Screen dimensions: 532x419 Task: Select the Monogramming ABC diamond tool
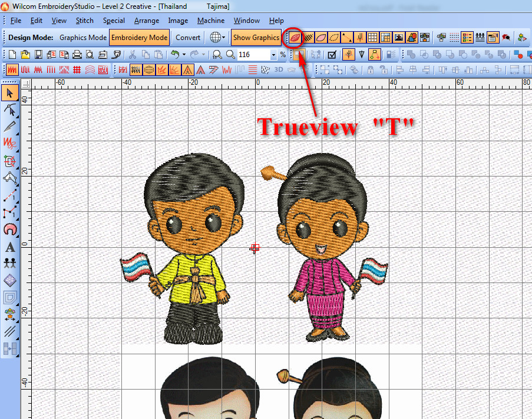[10, 280]
